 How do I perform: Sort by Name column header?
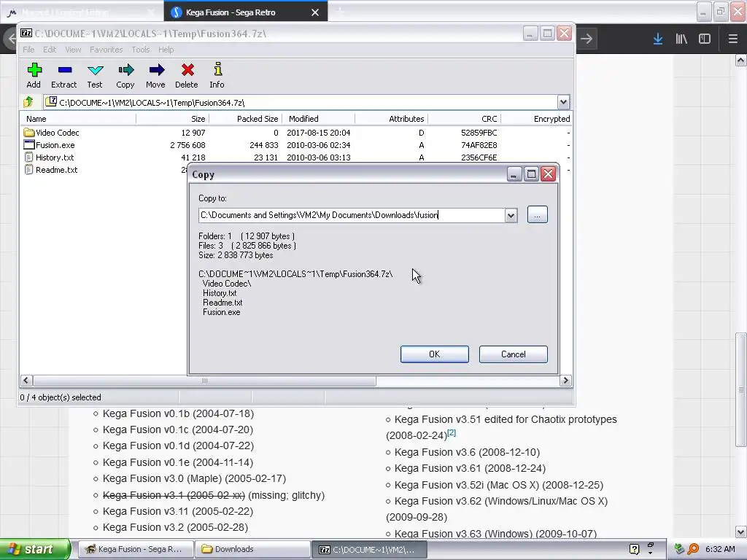point(77,119)
